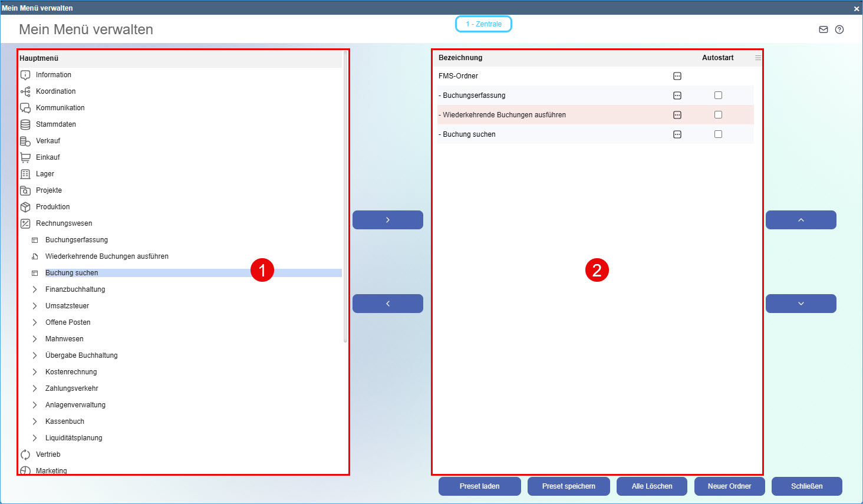Click the Preset laden button
This screenshot has height=504, width=863.
point(480,486)
